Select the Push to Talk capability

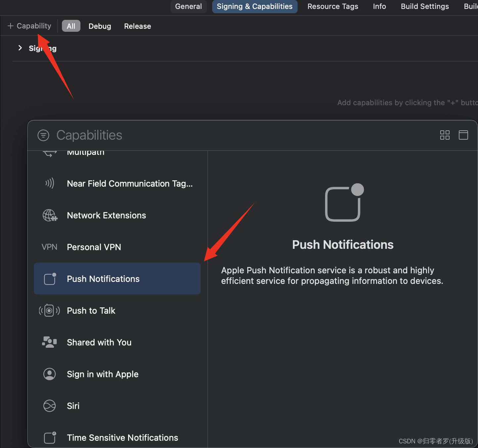click(x=117, y=310)
